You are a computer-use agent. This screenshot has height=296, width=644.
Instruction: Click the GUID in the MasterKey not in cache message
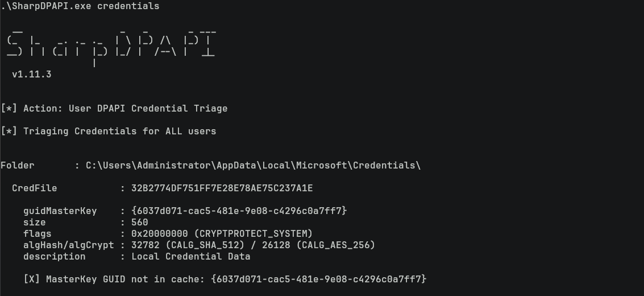click(318, 279)
